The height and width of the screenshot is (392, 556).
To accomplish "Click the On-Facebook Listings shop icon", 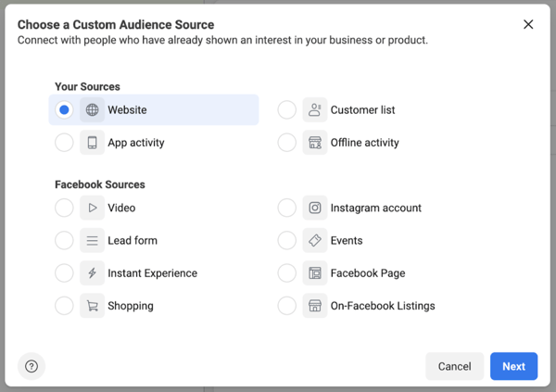I will click(315, 306).
